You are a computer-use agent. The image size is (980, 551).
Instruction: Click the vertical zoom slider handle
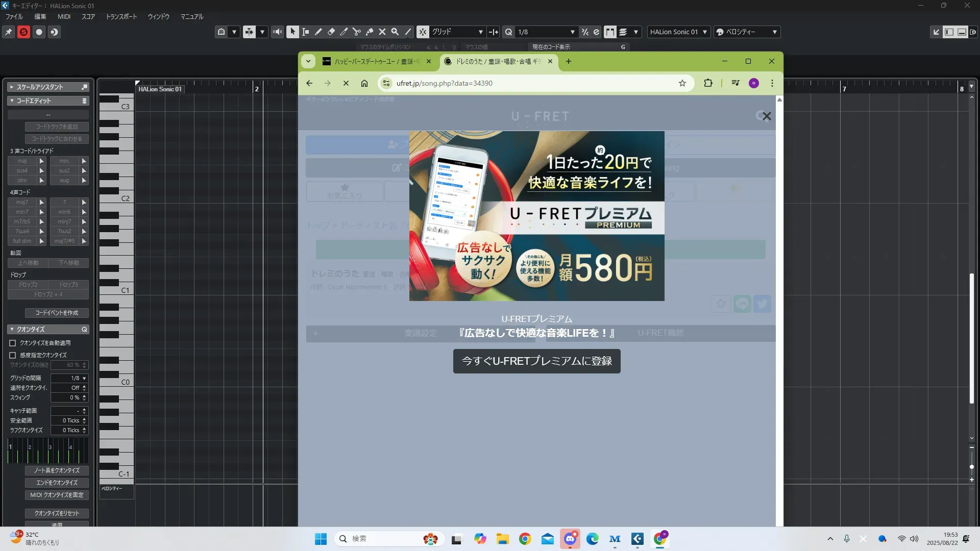click(x=972, y=467)
